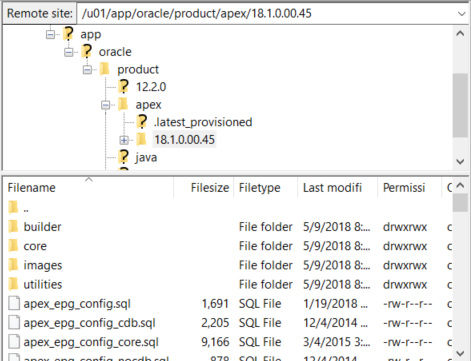The width and height of the screenshot is (471, 361).
Task: Select file name apex_epg_config.sql
Action: click(77, 304)
